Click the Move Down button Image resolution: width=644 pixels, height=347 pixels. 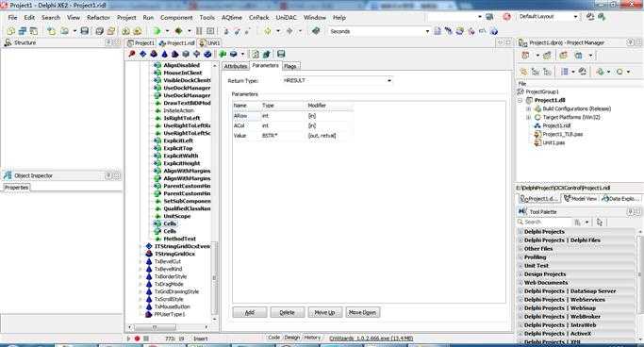pyautogui.click(x=362, y=312)
